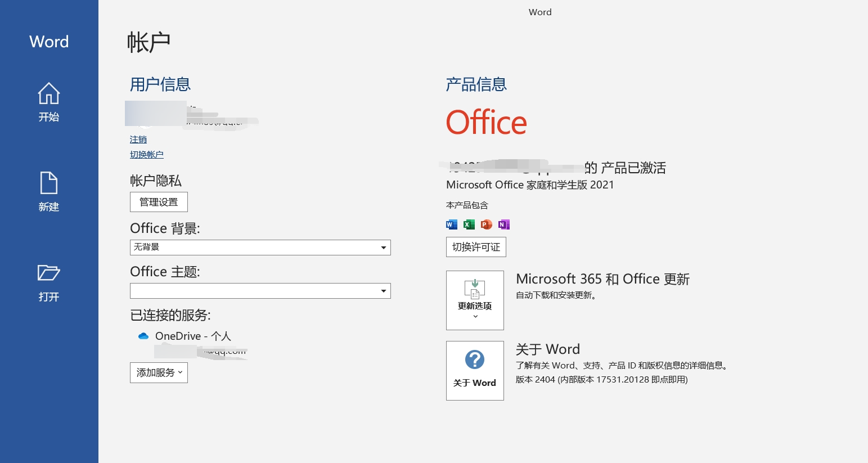
Task: Click the Microsoft 365 和 Office 更新 heading
Action: point(602,279)
